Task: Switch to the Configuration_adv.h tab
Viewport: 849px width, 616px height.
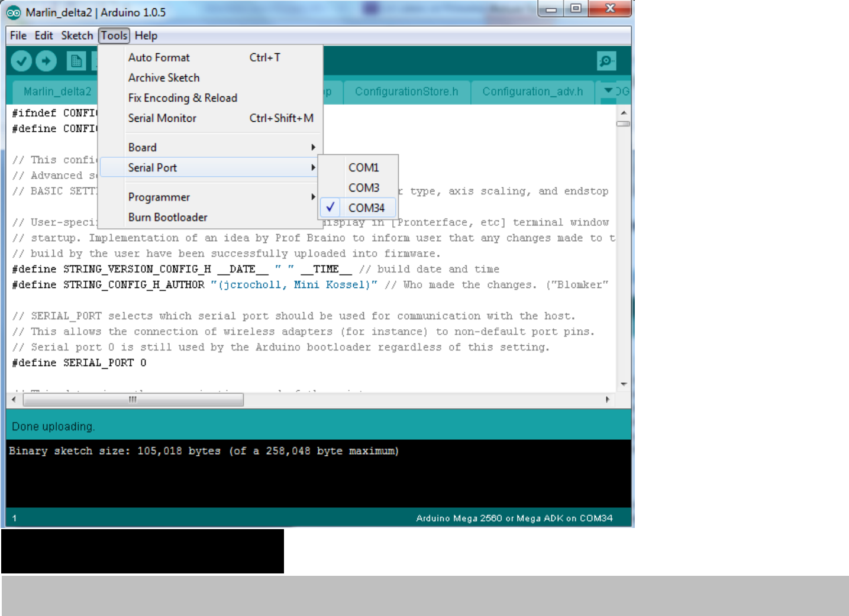Action: [x=532, y=92]
